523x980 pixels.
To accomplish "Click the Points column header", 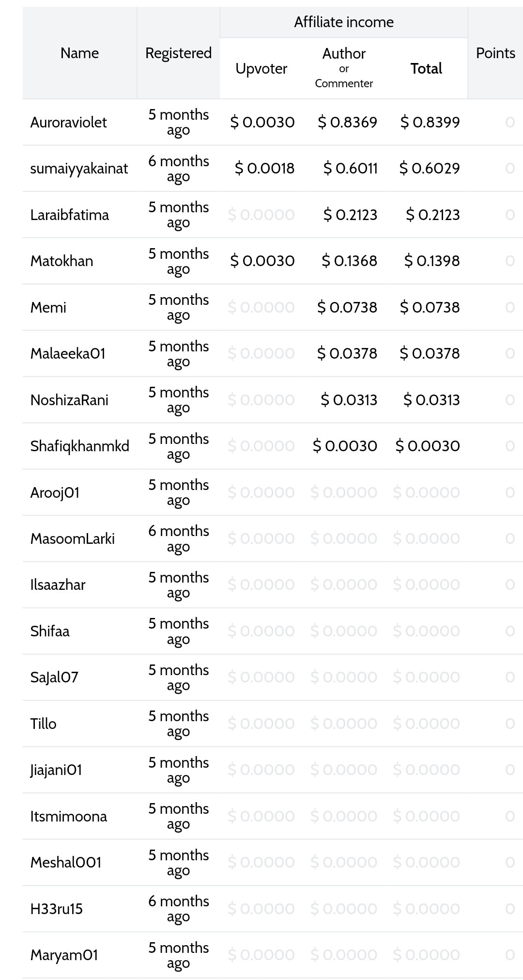I will 495,53.
